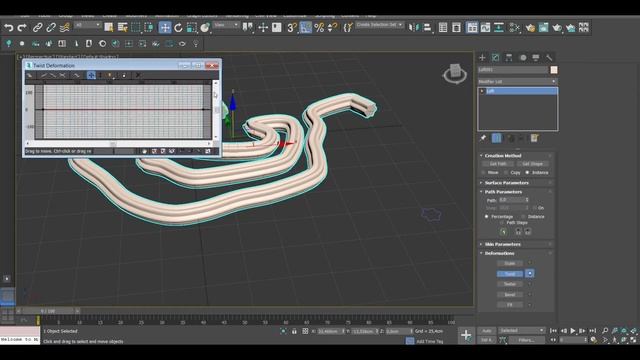The image size is (640, 360).
Task: Click the Select and Place icon
Action: click(x=205, y=27)
